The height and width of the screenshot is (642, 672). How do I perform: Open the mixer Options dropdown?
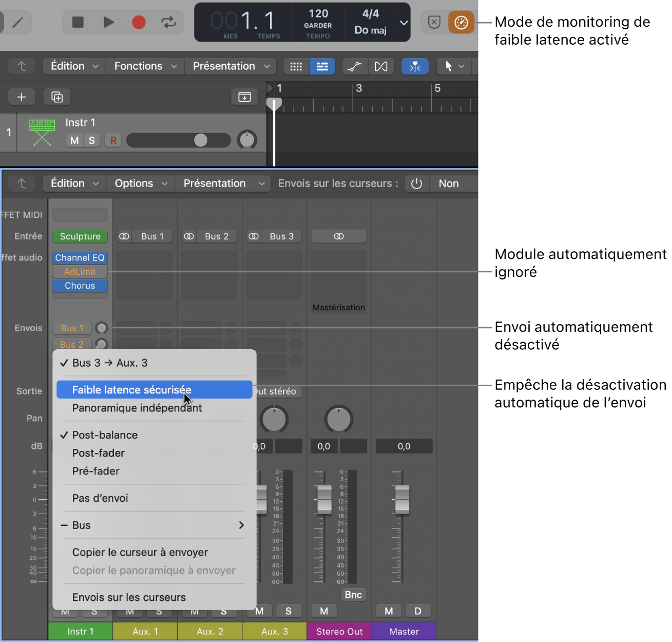(141, 184)
